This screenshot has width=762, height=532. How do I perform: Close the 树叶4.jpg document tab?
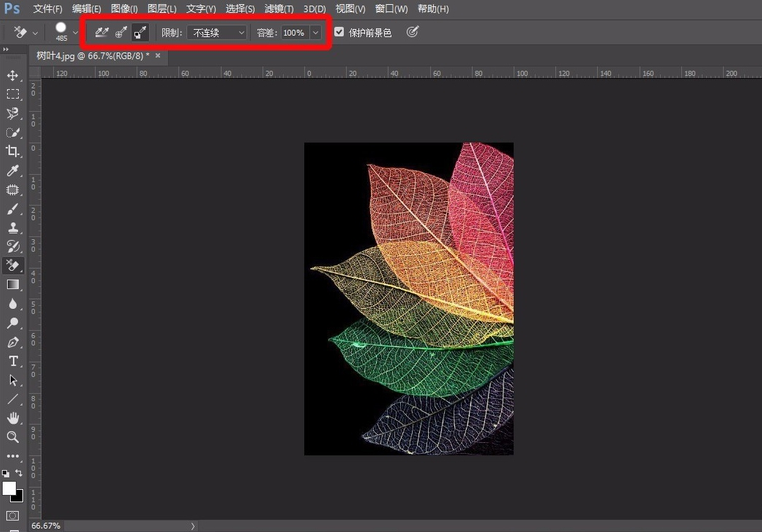[x=157, y=56]
